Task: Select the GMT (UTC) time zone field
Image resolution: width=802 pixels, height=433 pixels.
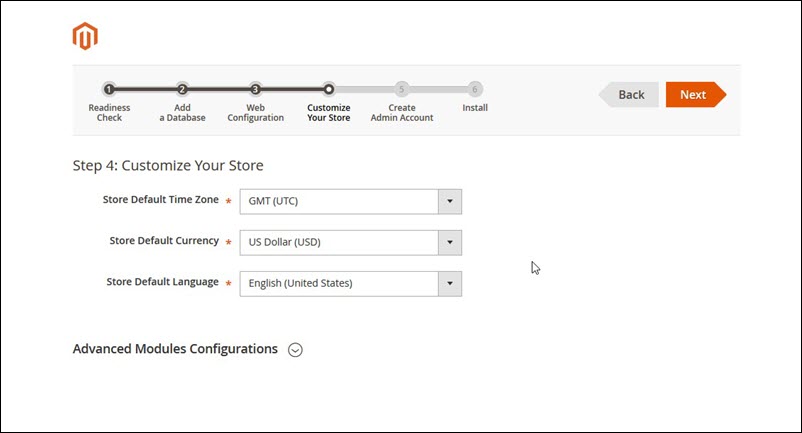Action: coord(339,201)
